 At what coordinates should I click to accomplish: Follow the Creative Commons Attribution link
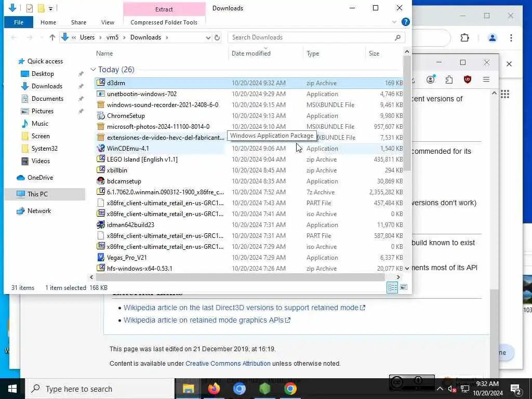(x=228, y=363)
